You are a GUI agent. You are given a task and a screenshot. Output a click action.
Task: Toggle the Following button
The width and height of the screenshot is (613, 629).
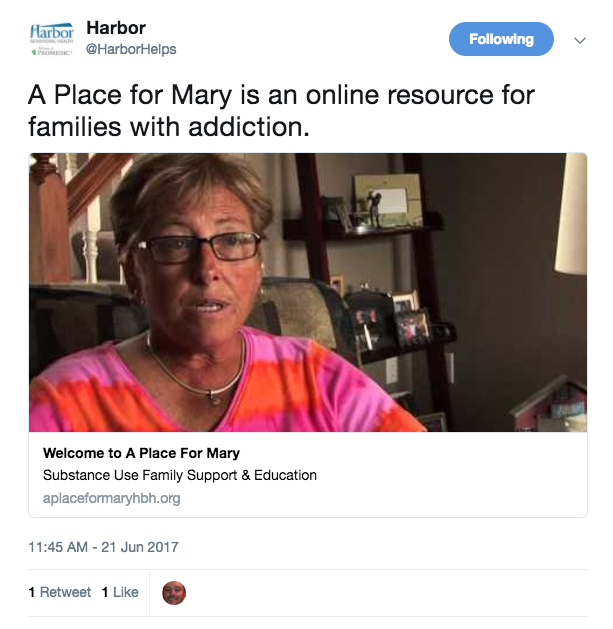[501, 39]
